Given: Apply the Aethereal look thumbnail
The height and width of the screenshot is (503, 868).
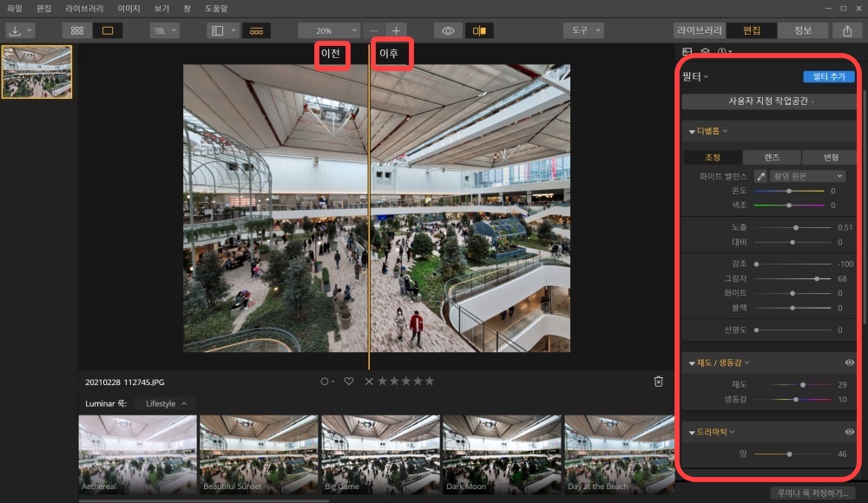Looking at the screenshot, I should coord(137,454).
